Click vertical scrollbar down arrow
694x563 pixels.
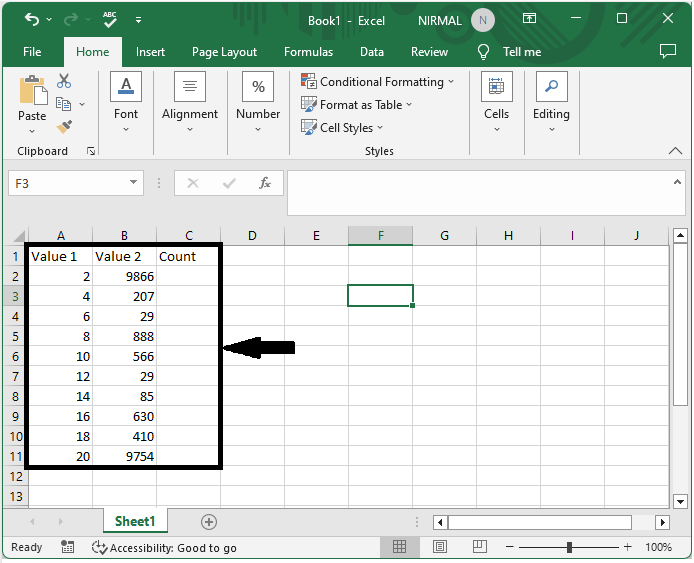click(x=680, y=501)
